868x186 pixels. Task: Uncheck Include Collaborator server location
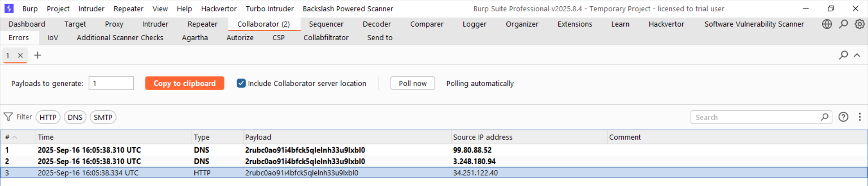click(x=241, y=83)
